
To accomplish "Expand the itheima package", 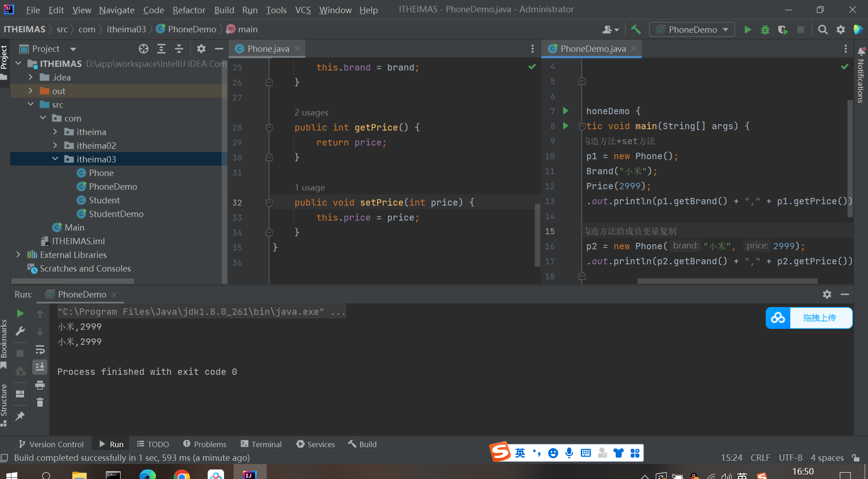I will tap(55, 132).
